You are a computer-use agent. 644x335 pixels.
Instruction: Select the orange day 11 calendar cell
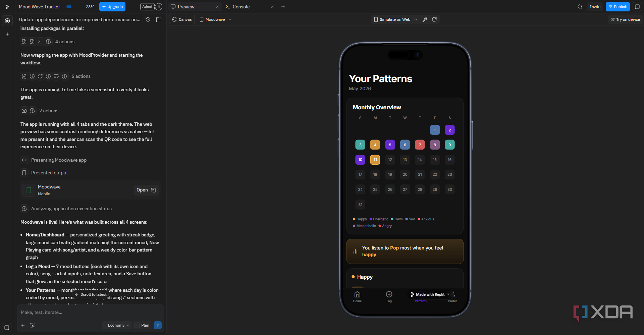[x=375, y=160]
